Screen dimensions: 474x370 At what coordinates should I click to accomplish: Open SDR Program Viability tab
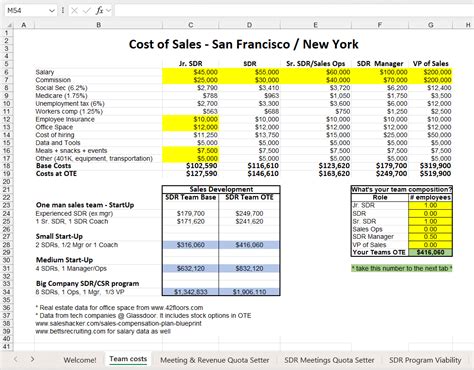tap(425, 360)
